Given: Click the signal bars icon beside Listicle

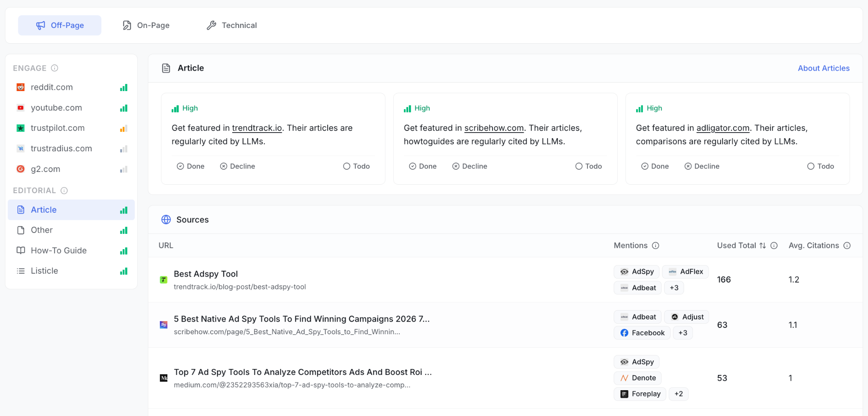Looking at the screenshot, I should (124, 271).
